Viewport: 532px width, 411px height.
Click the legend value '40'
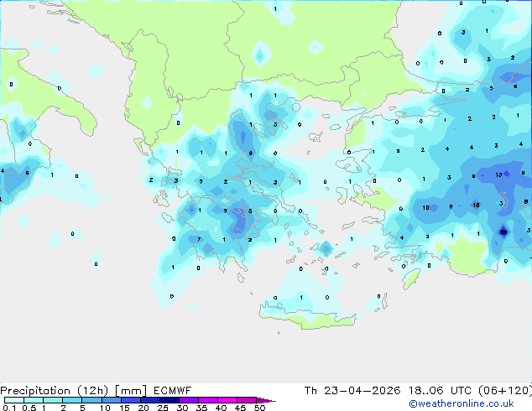click(222, 408)
